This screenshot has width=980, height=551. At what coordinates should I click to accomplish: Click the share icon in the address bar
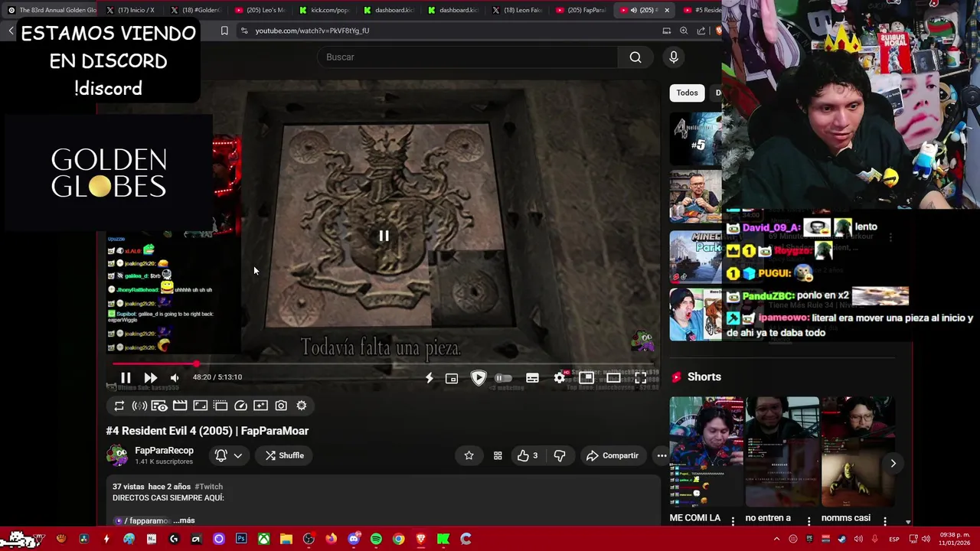pyautogui.click(x=701, y=31)
